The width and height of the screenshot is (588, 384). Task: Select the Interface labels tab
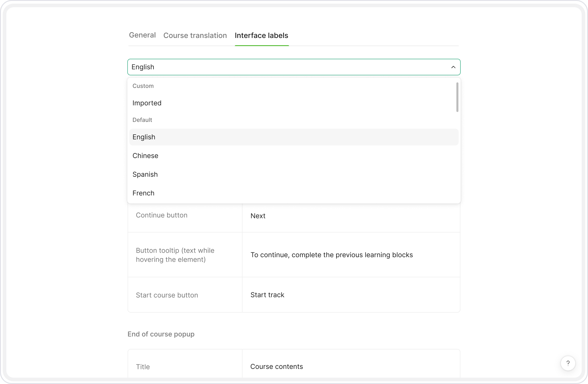[x=261, y=36]
